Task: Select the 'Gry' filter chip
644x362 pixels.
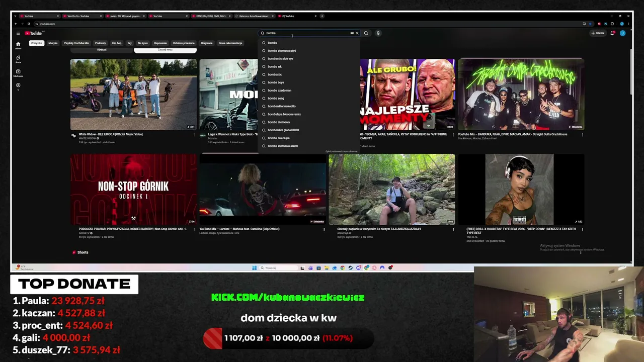Action: click(x=129, y=43)
